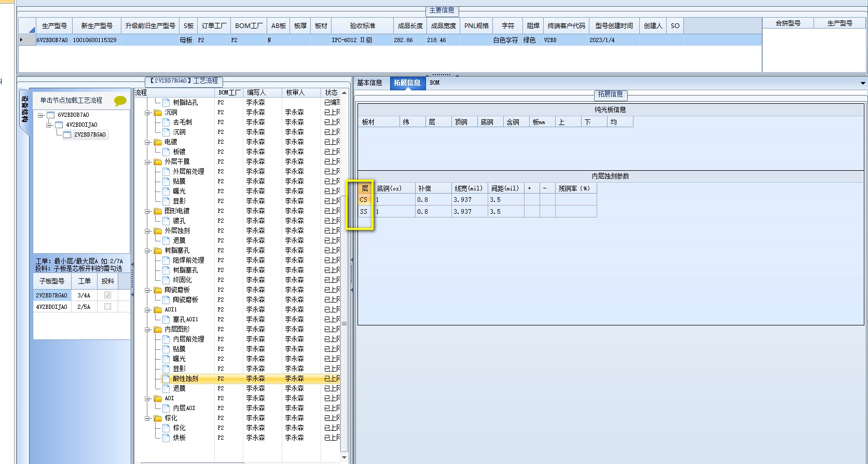This screenshot has height=464, width=868.
Task: Click the IPC-6012 II级 cell
Action: [x=363, y=40]
